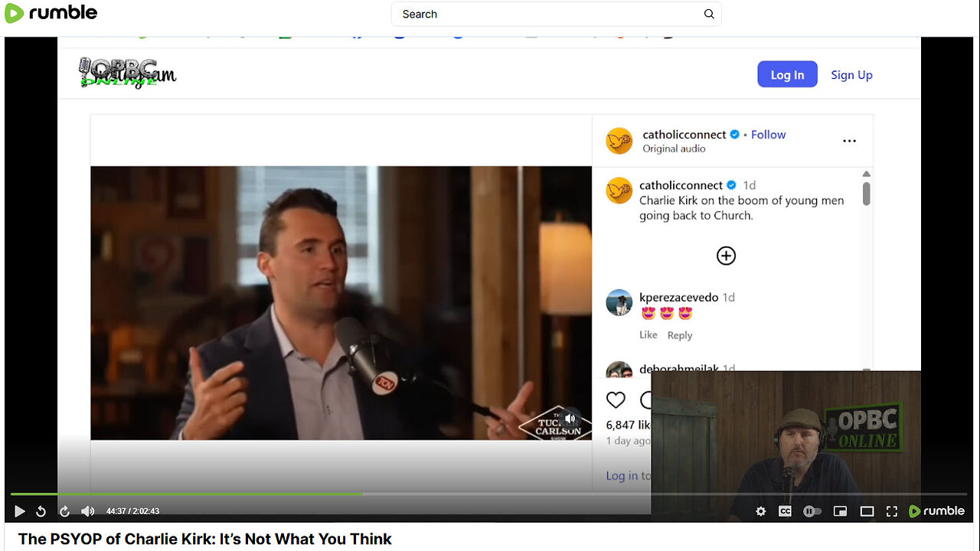The width and height of the screenshot is (980, 551).
Task: Click catholicconnect avatar in post header
Action: tap(619, 141)
